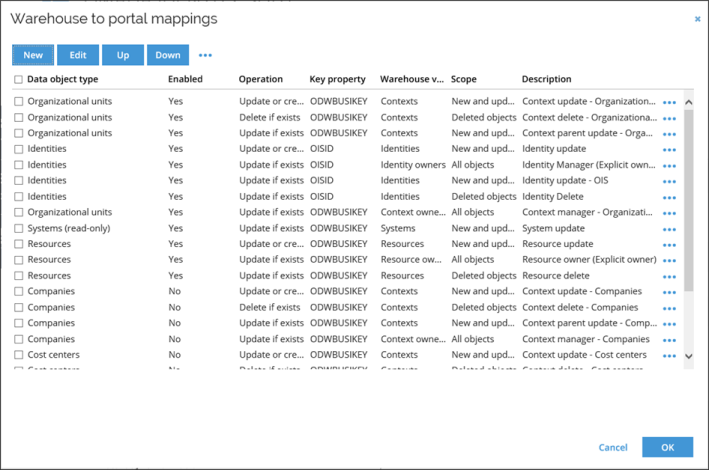Open row menu for Context delete - Companies
The height and width of the screenshot is (470, 709).
pos(669,309)
